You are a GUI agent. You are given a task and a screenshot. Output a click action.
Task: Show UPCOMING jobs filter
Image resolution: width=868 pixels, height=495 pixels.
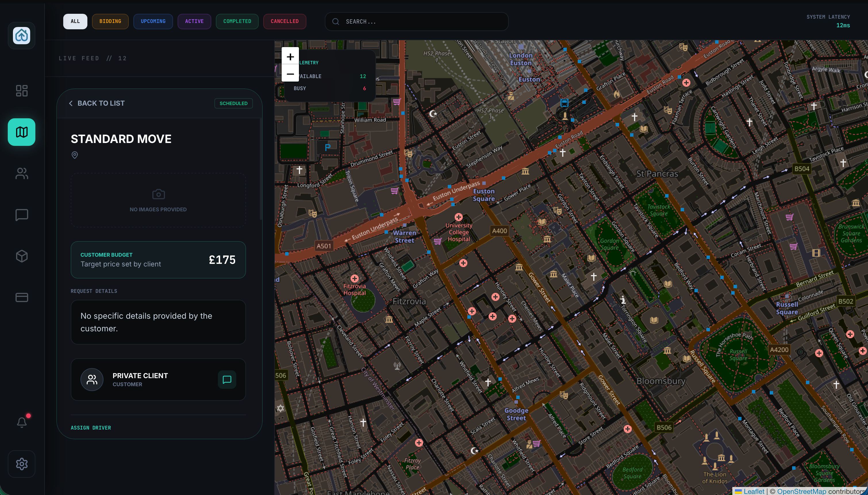point(153,22)
